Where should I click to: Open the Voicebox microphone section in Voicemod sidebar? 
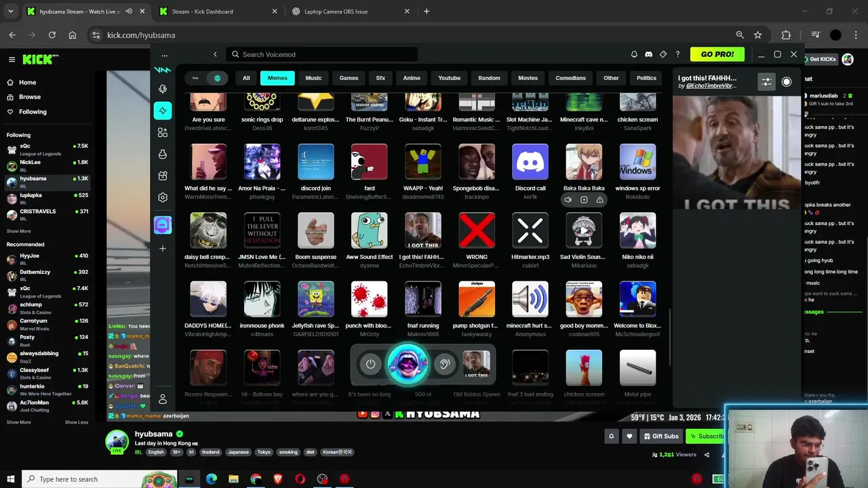[163, 89]
